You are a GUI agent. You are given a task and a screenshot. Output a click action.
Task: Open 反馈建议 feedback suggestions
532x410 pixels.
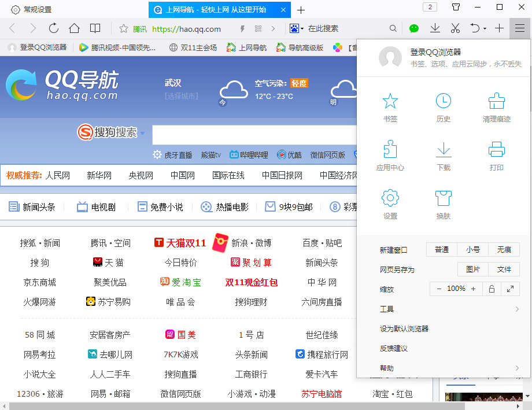click(x=393, y=349)
